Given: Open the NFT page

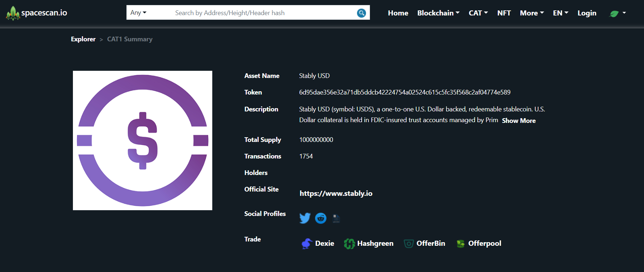Looking at the screenshot, I should [504, 13].
